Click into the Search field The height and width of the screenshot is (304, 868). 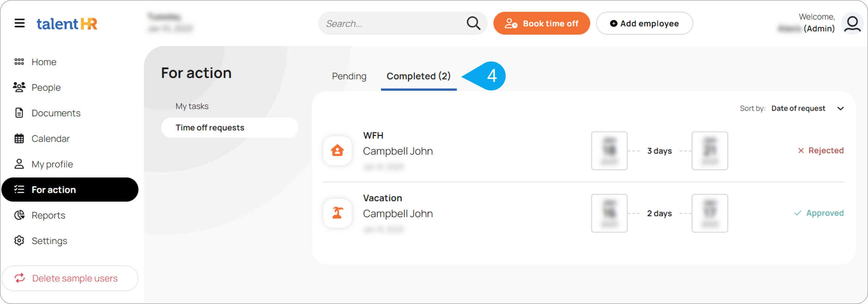tap(392, 23)
